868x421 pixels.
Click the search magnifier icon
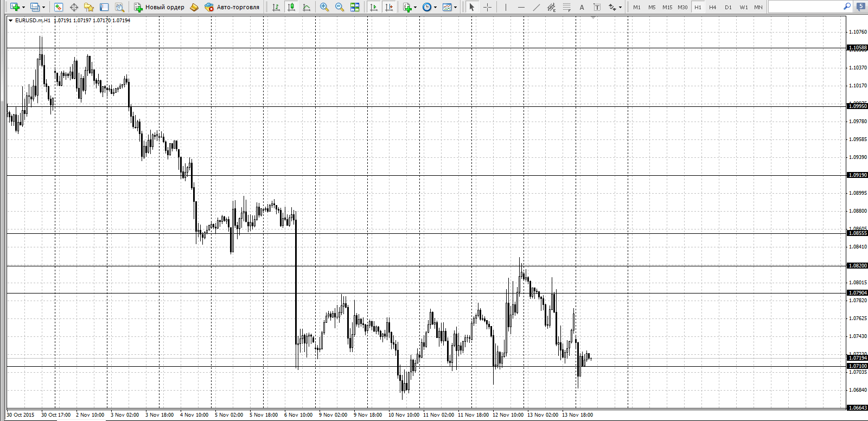(847, 7)
